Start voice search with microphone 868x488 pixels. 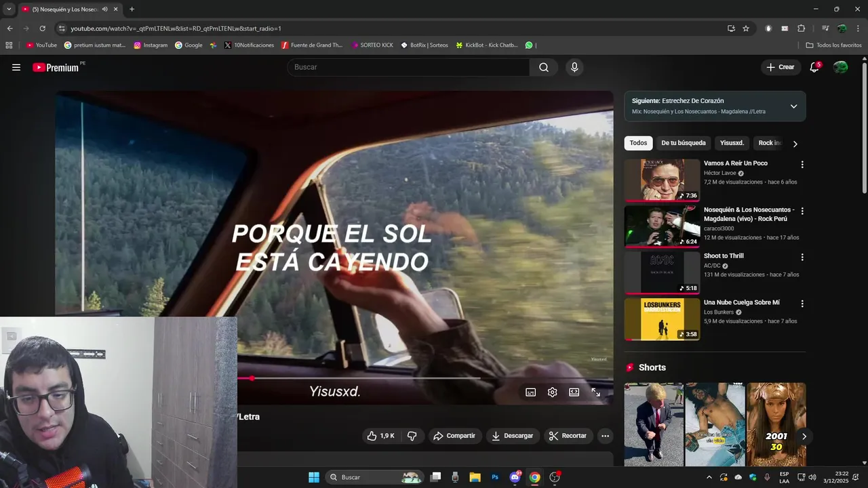[x=574, y=67]
